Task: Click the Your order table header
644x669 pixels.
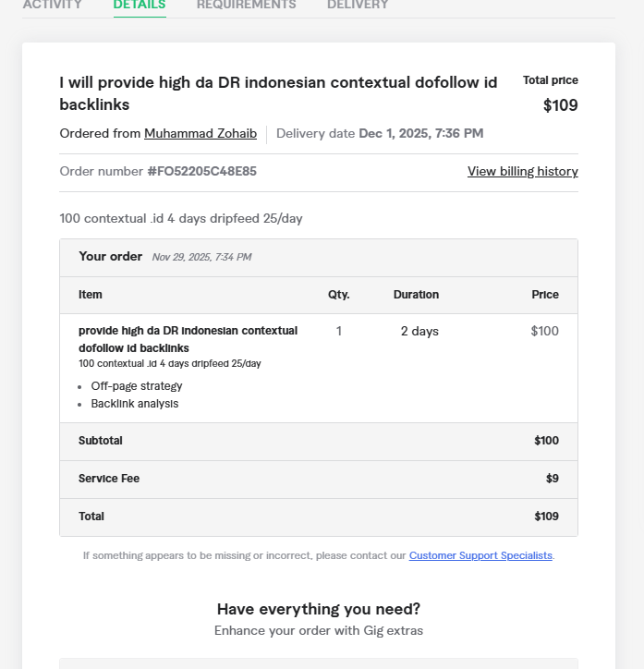Action: 111,257
